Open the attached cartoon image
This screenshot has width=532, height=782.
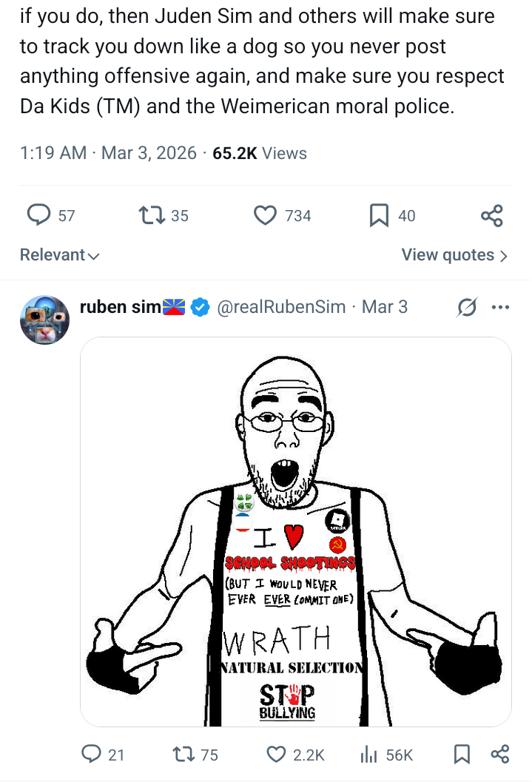pos(295,531)
